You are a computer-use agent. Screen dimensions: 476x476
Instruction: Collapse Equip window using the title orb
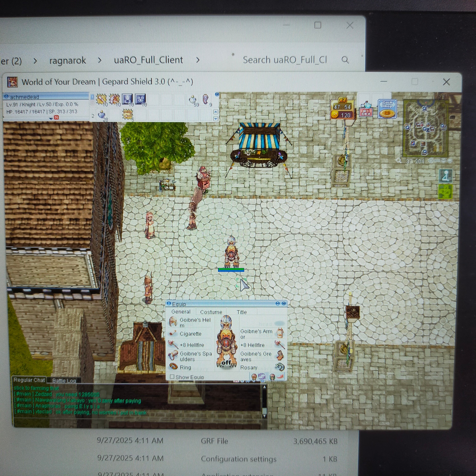coord(169,303)
